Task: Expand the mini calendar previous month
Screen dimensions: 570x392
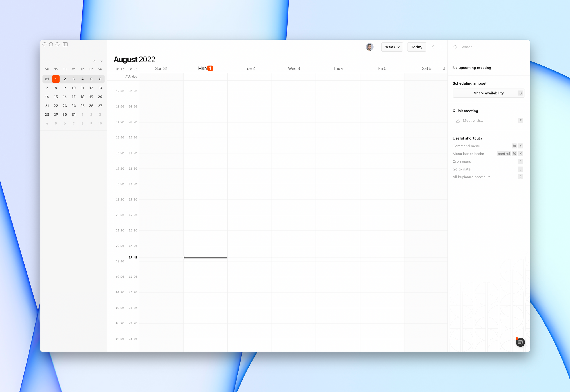Action: coord(94,60)
